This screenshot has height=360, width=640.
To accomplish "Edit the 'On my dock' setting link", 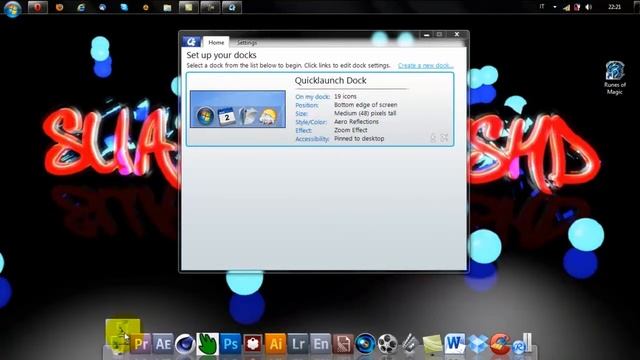I will coord(313,97).
